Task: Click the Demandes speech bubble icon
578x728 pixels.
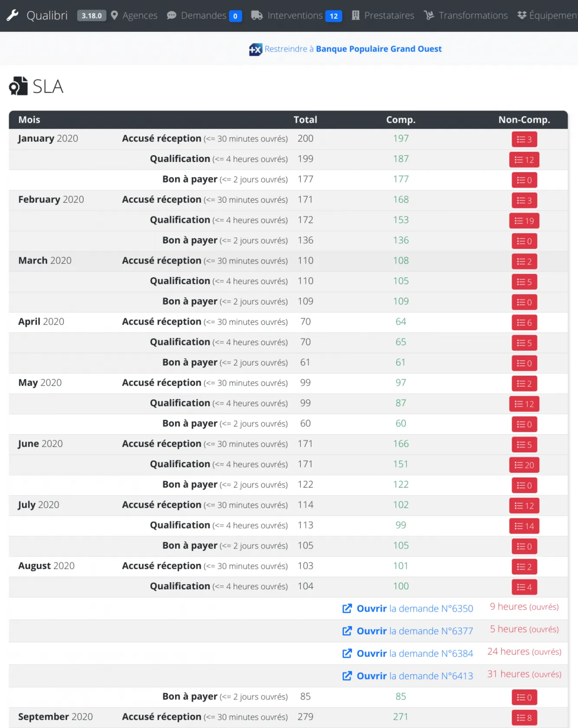Action: [x=172, y=16]
